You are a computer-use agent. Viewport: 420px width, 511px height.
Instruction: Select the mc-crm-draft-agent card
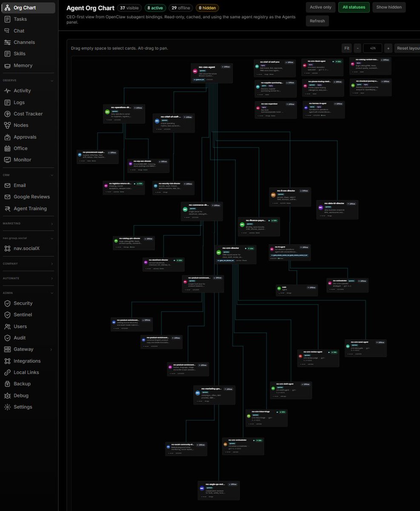[x=291, y=390]
